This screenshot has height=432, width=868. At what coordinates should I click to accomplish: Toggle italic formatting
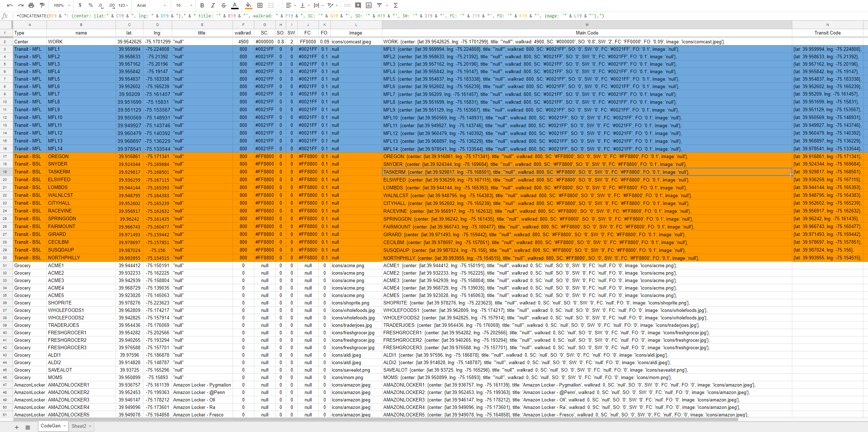pos(213,5)
